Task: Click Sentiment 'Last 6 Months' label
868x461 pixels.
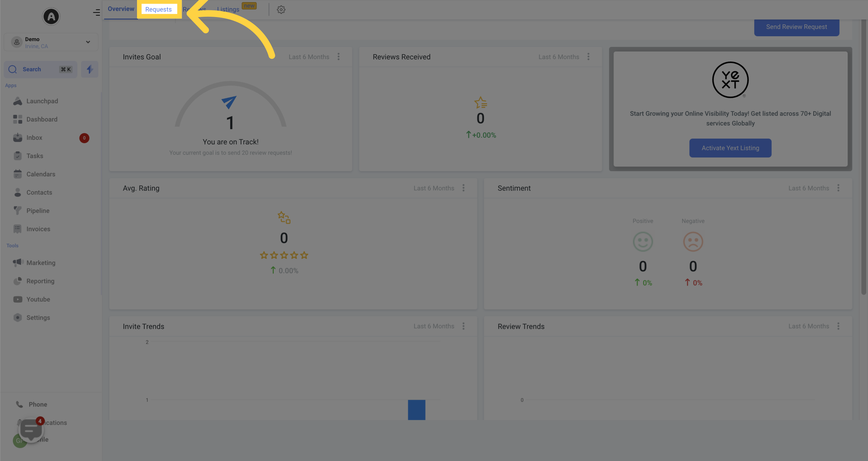Action: (808, 188)
